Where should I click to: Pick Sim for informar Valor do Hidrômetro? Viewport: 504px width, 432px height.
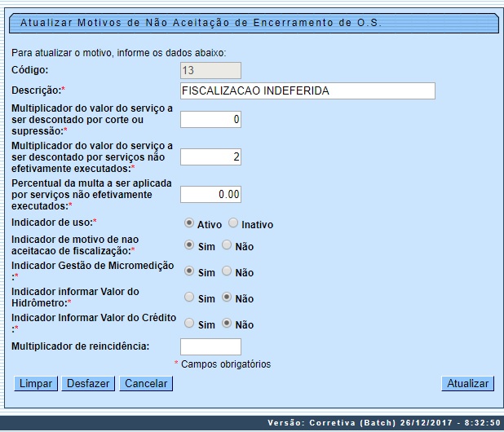pyautogui.click(x=189, y=297)
